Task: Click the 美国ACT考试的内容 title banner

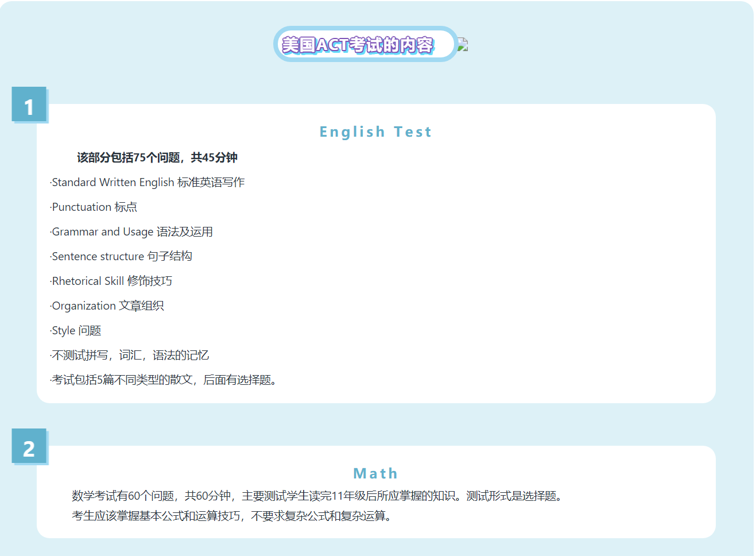Action: (366, 44)
